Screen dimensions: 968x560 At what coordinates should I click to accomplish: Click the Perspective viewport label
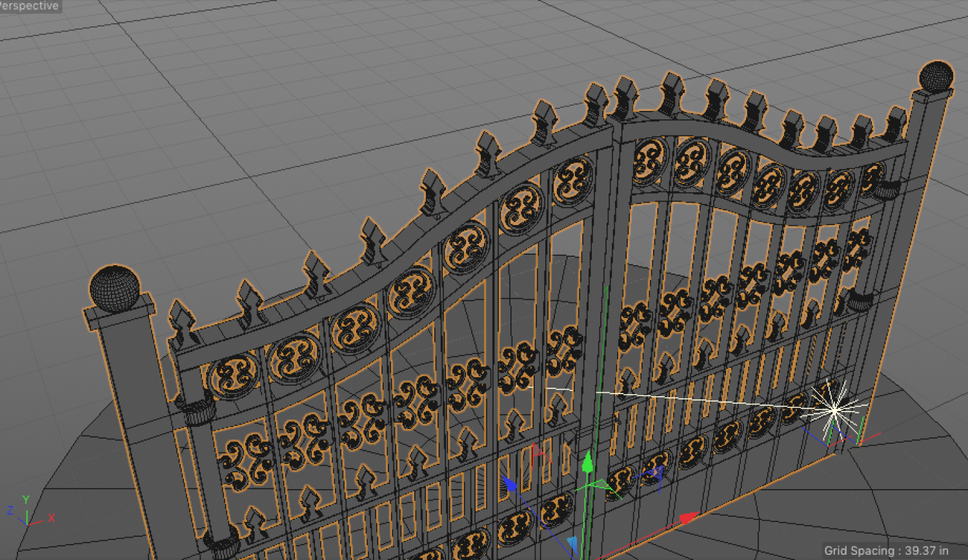(28, 6)
